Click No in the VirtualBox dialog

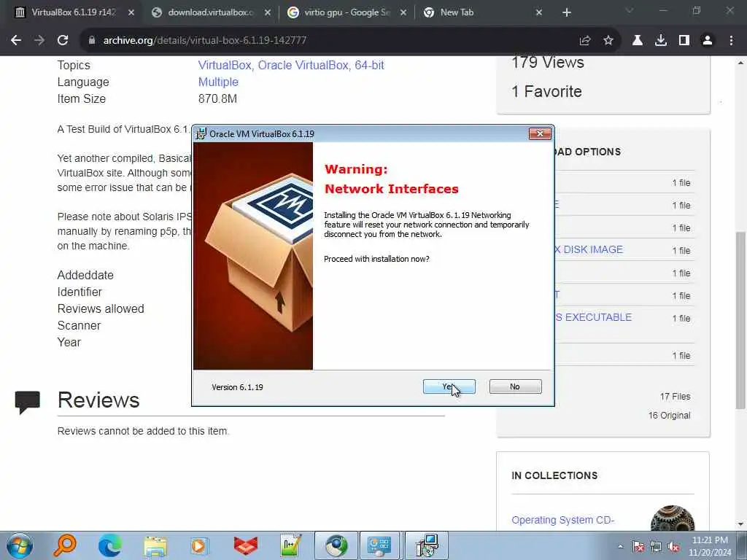(x=515, y=386)
